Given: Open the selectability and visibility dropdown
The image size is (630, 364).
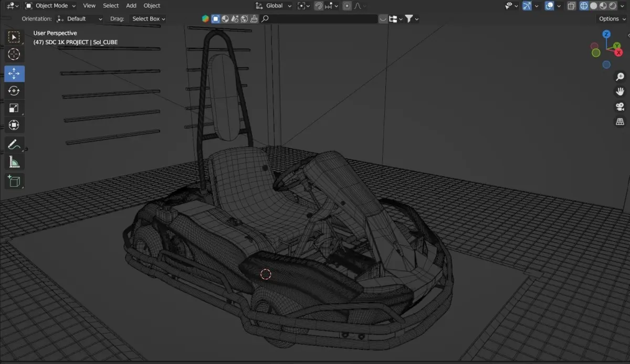Looking at the screenshot, I should click(511, 6).
